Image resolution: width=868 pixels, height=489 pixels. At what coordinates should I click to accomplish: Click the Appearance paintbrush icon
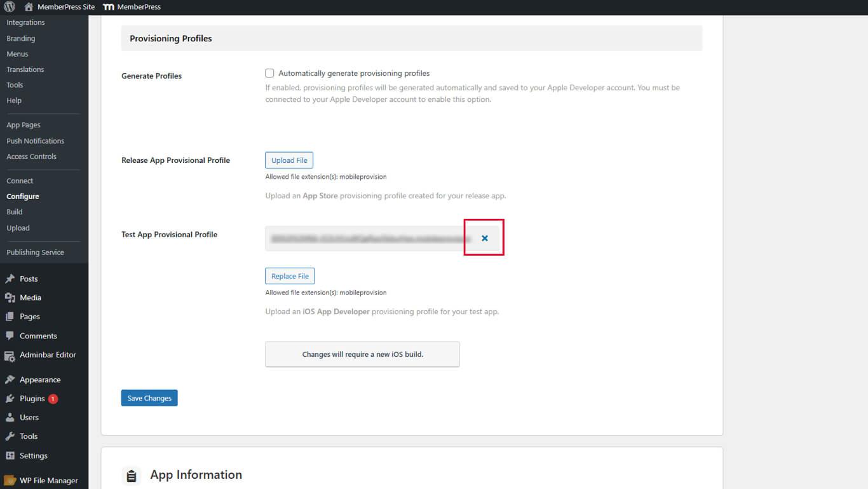[x=10, y=380]
